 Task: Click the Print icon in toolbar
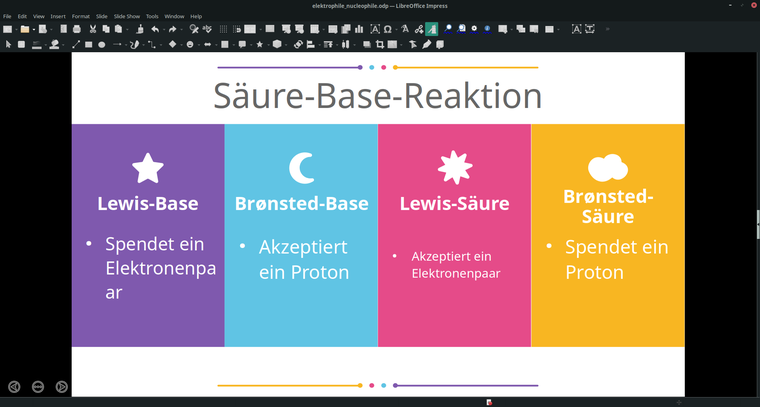pos(76,29)
